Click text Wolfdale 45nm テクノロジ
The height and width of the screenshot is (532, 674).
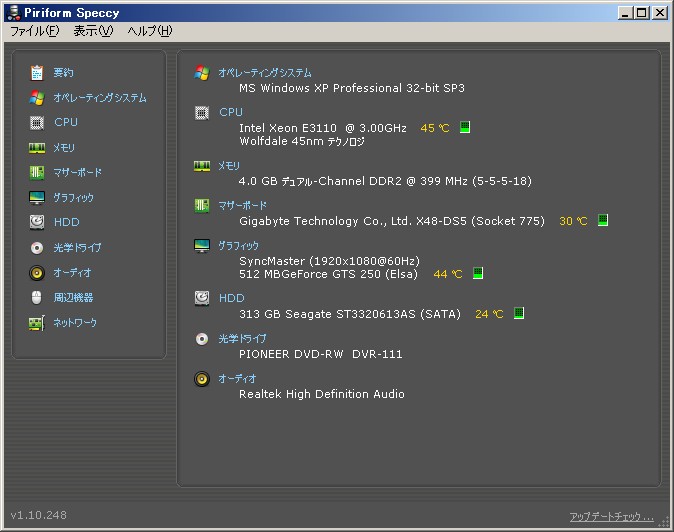click(302, 141)
